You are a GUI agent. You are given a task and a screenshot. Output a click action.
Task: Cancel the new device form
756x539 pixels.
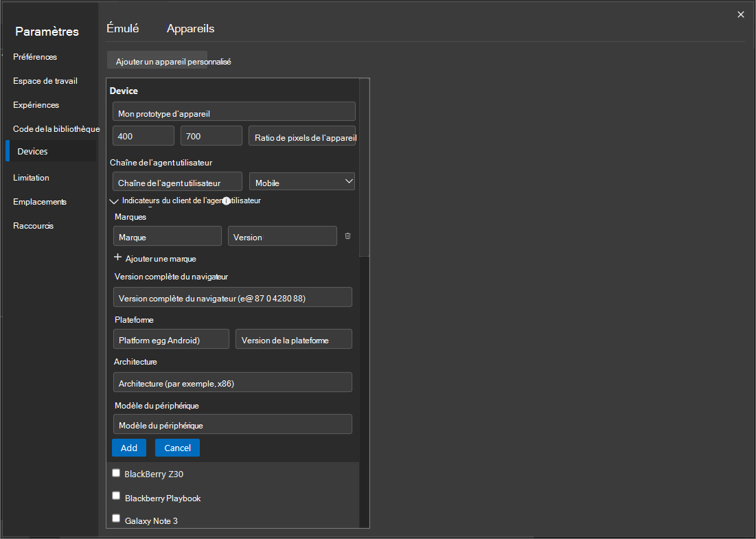tap(177, 448)
